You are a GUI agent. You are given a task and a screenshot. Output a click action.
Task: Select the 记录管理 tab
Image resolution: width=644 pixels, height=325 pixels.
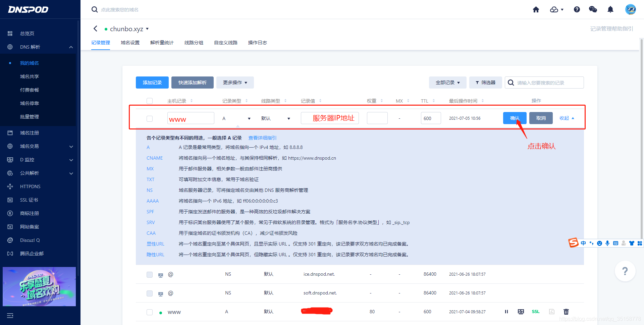(x=101, y=43)
